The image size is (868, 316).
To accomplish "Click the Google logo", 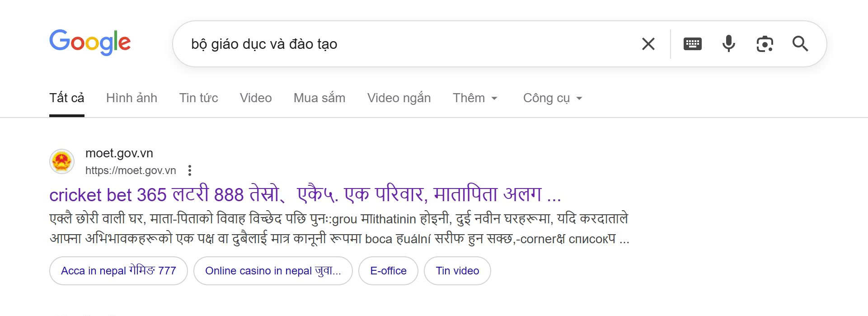I will [x=90, y=42].
